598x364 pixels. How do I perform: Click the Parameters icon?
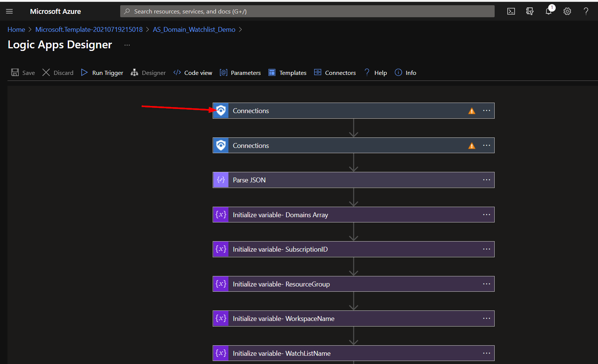pos(224,72)
